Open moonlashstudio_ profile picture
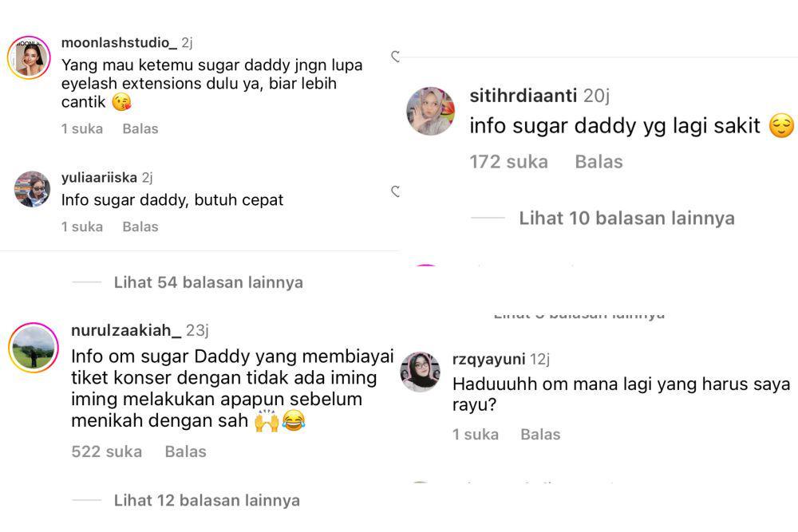798x532 pixels. pyautogui.click(x=29, y=57)
